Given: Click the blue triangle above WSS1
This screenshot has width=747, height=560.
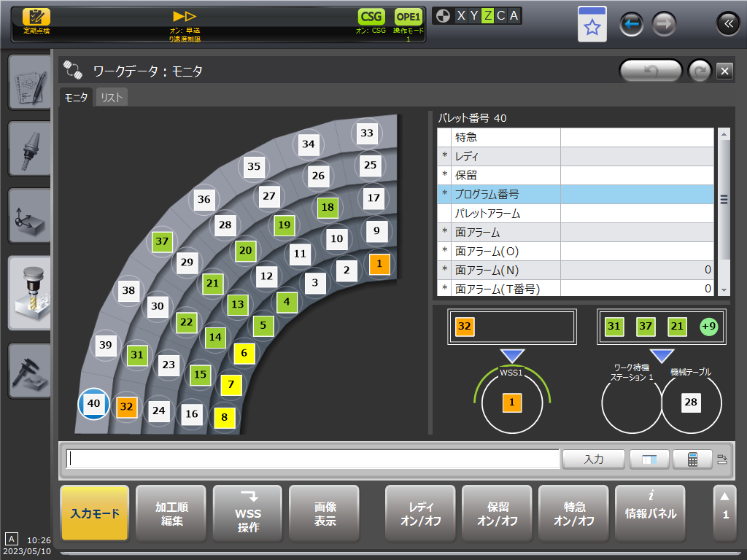Looking at the screenshot, I should click(513, 356).
